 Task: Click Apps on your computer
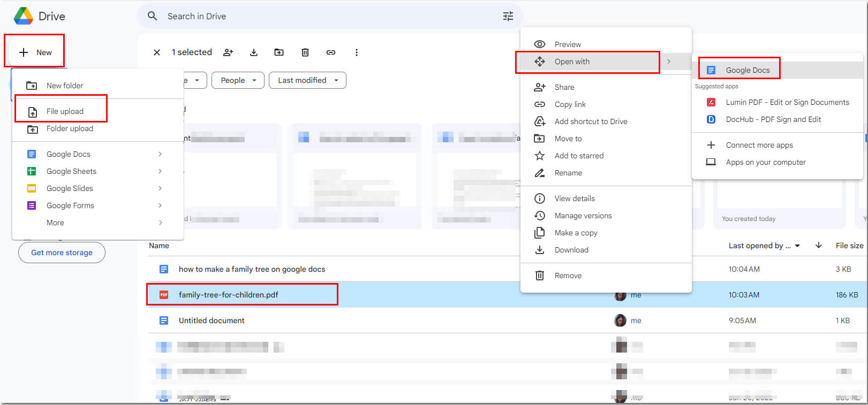pyautogui.click(x=777, y=162)
